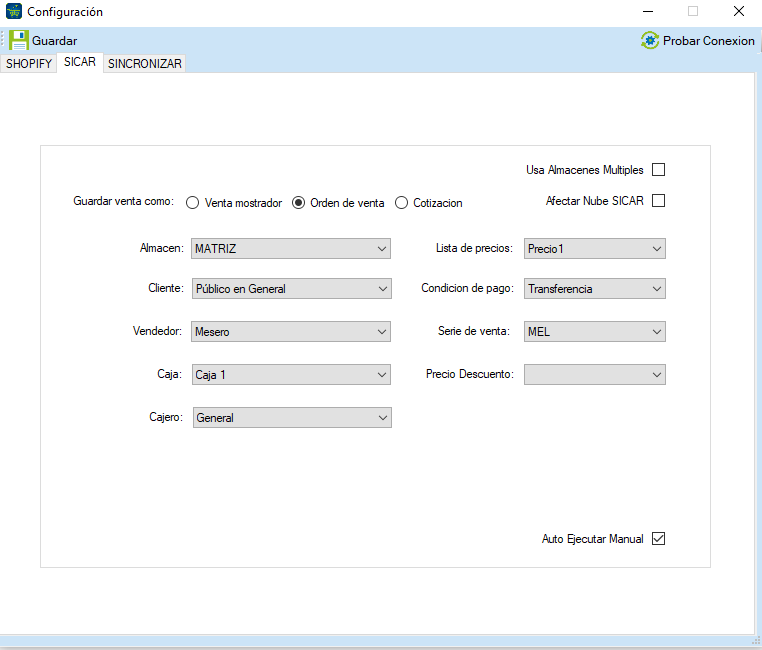Screen dimensions: 762x650
Task: Click the toolbar grip handle beside Guardar
Action: [3, 40]
